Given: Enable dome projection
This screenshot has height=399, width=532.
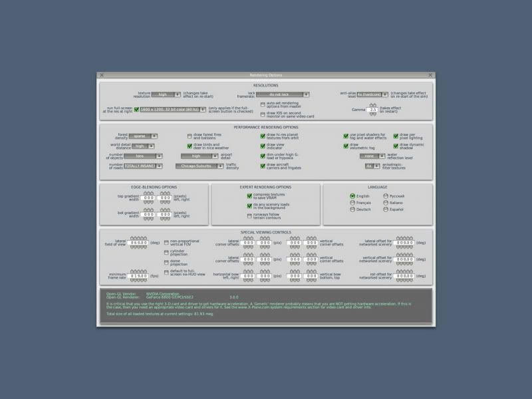Looking at the screenshot, I should click(x=166, y=263).
